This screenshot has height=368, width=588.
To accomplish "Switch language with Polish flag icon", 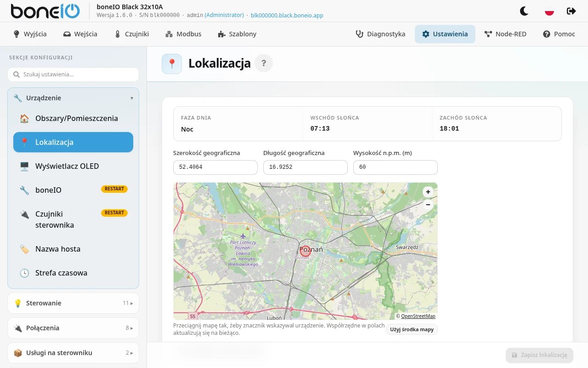I will pyautogui.click(x=549, y=11).
